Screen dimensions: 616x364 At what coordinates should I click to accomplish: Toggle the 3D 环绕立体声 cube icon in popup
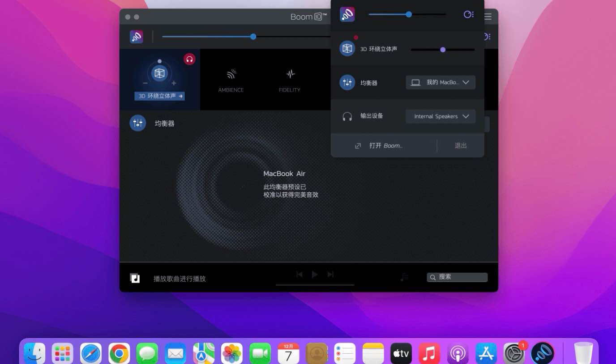(x=347, y=49)
